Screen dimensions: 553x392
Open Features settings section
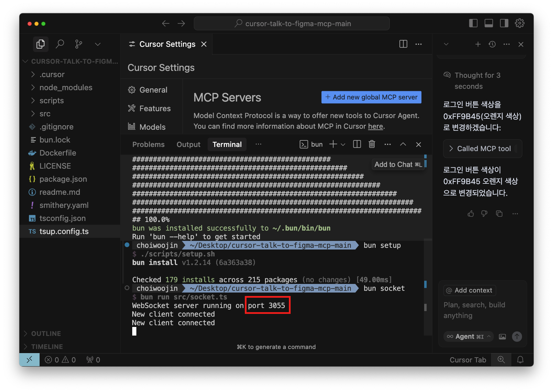pos(149,108)
